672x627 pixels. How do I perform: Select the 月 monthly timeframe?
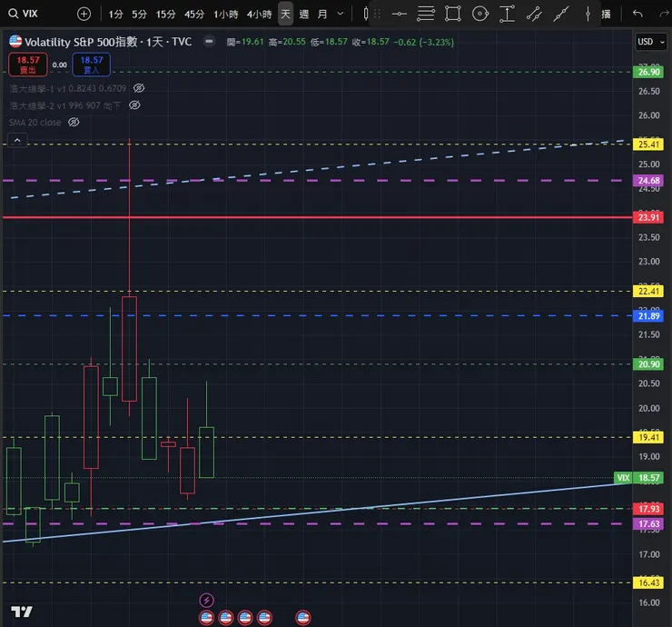(322, 15)
